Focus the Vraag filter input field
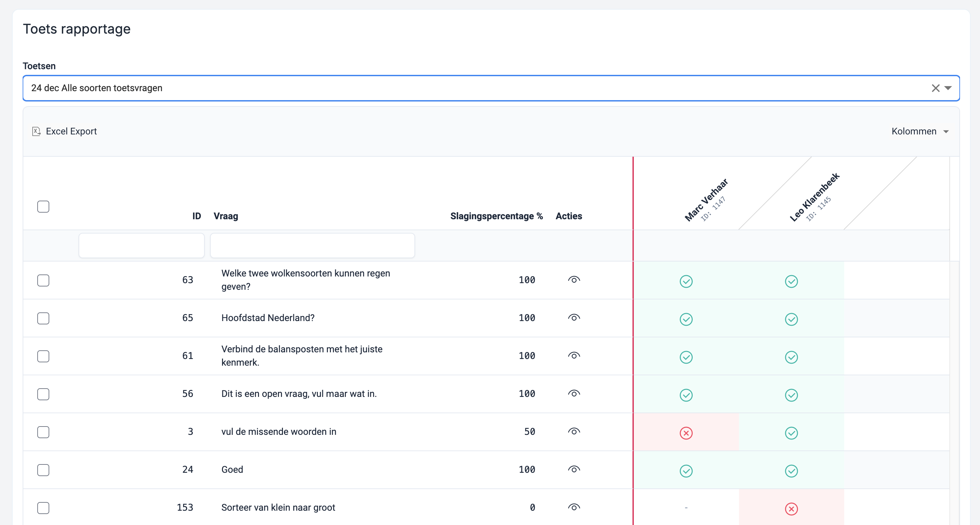 point(312,246)
